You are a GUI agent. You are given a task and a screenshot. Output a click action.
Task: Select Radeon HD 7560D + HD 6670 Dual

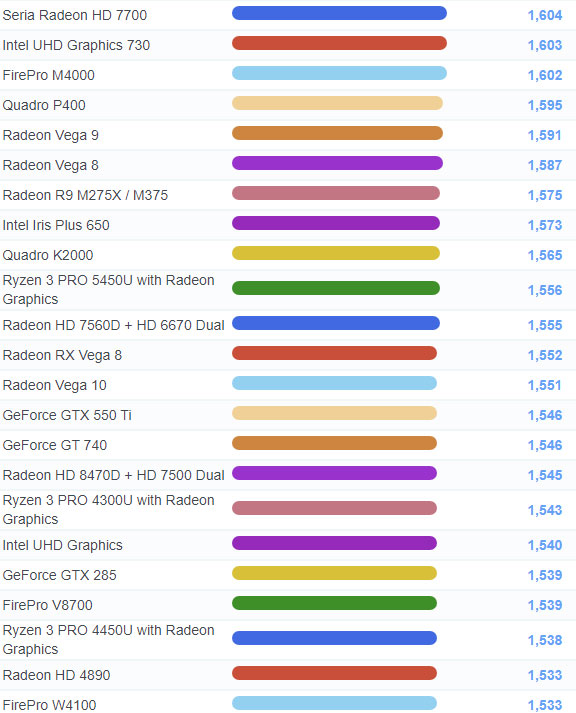pyautogui.click(x=114, y=325)
